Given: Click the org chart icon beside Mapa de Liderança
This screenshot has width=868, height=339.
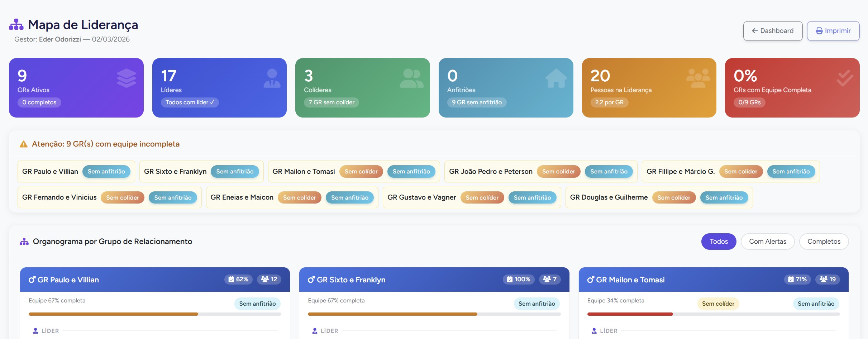Looking at the screenshot, I should [x=16, y=25].
